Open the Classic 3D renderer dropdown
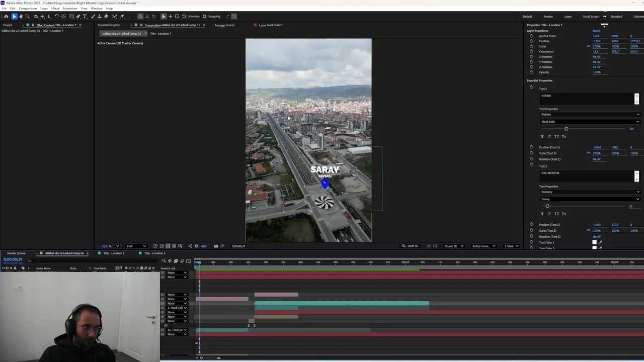Image resolution: width=644 pixels, height=362 pixels. pos(454,246)
